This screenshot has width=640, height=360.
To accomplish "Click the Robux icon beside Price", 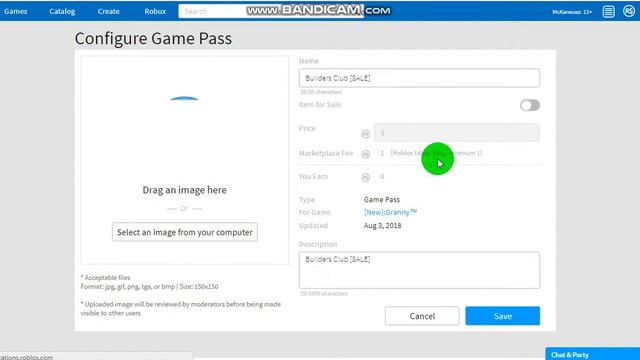I will (x=366, y=133).
